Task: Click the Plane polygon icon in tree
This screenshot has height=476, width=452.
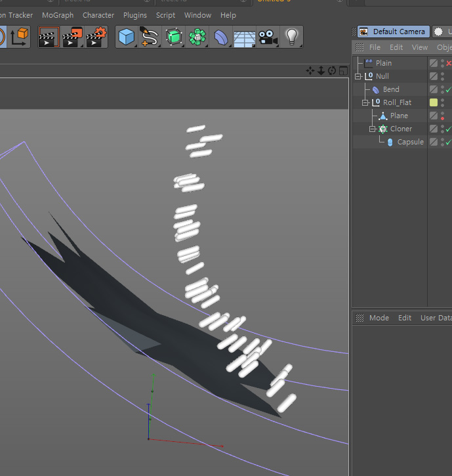Action: pos(383,116)
